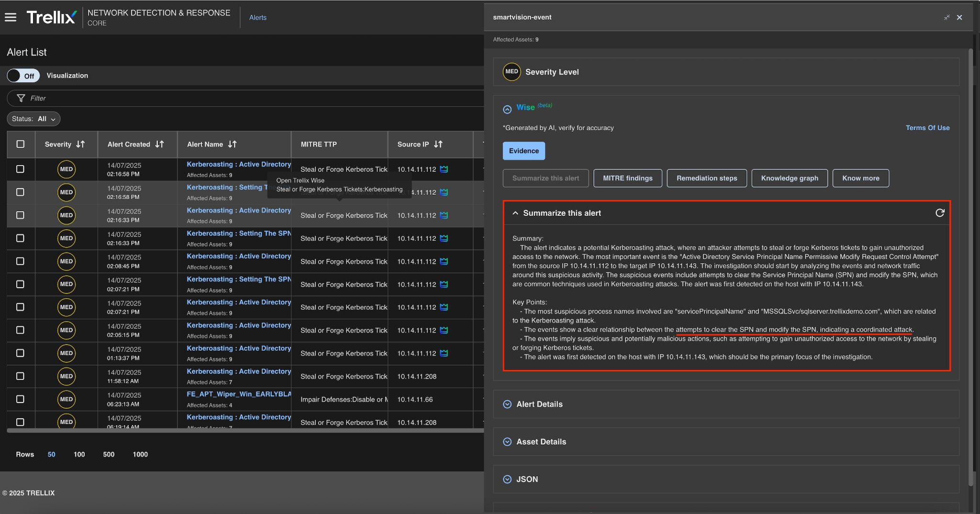Toggle the Visualization switch on
This screenshot has height=514, width=980.
click(x=23, y=76)
